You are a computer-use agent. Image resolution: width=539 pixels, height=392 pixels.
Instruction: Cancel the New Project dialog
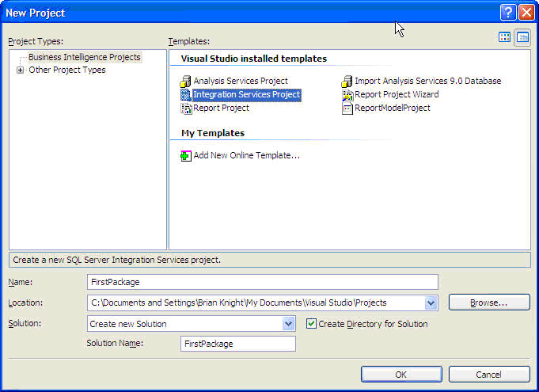coord(488,375)
